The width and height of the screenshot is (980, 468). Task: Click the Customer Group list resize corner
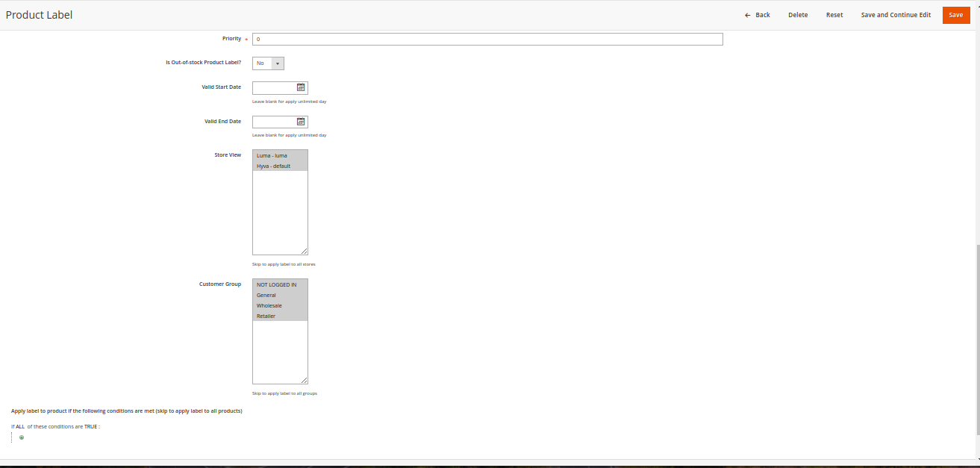[x=304, y=380]
